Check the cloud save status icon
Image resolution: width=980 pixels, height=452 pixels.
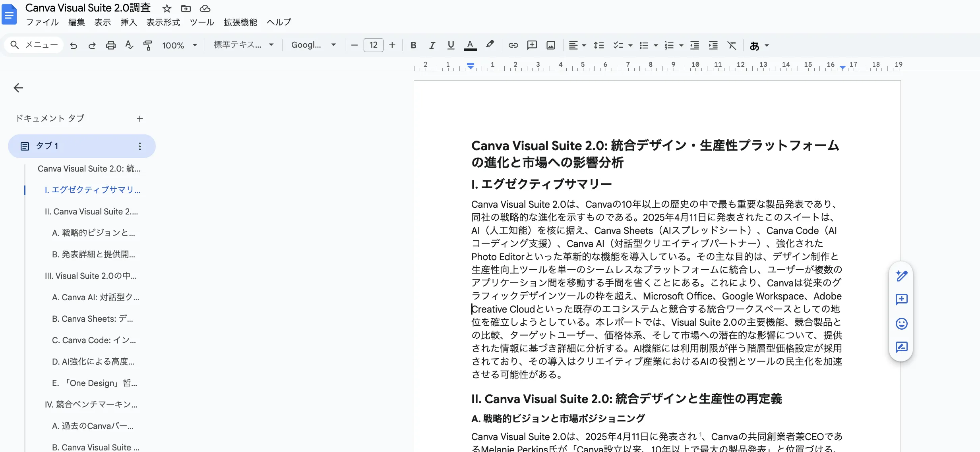coord(205,8)
